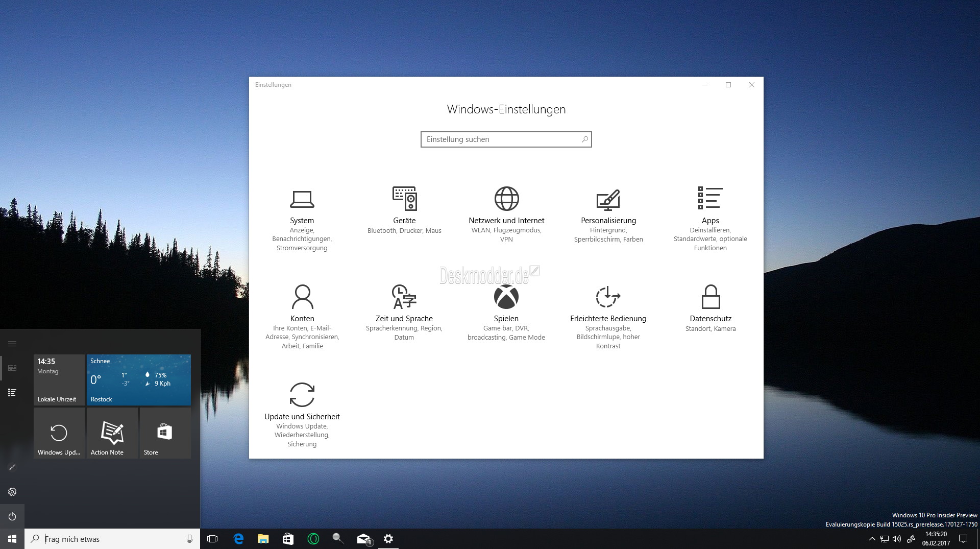The height and width of the screenshot is (549, 980).
Task: Click the WLAN, Flugzeugmodus, VPN text
Action: pyautogui.click(x=506, y=235)
